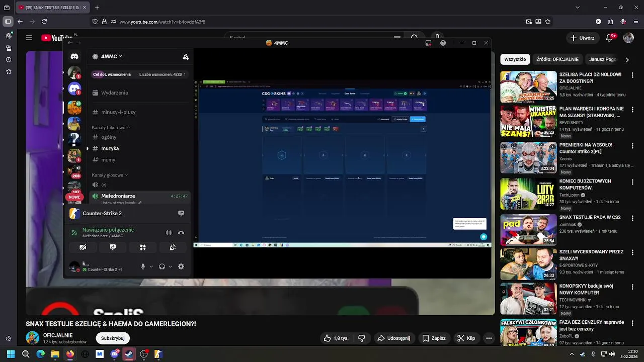644x362 pixels.
Task: Collapse the Kanały głosowe category
Action: 110,175
